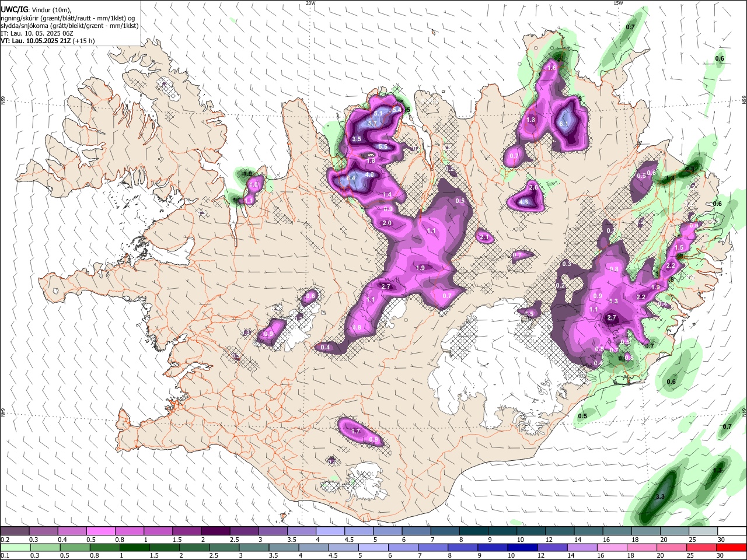Click the lilac 14–16 rain legend swatch
Screen dimensions: 747x560
(582, 547)
